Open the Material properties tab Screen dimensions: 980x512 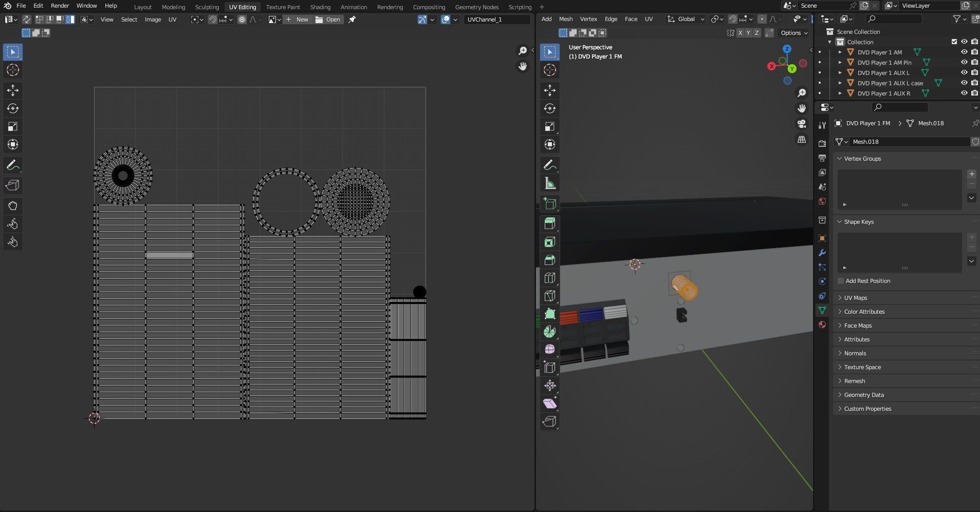point(822,325)
